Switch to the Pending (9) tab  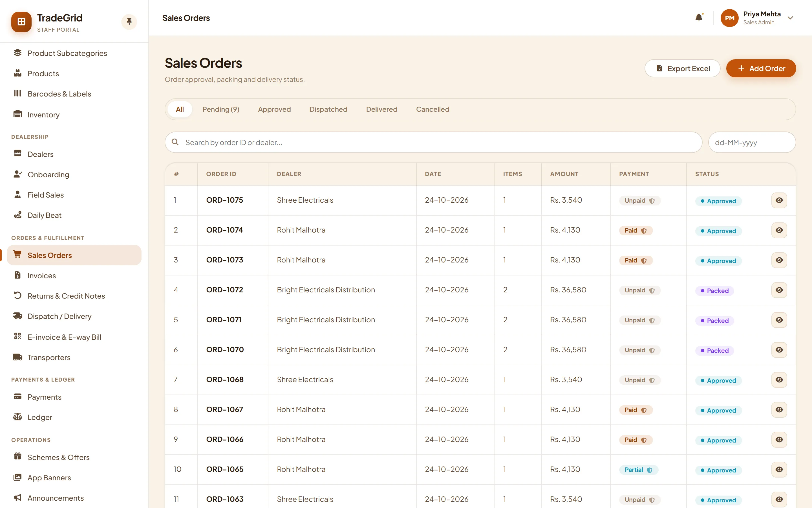pyautogui.click(x=221, y=109)
